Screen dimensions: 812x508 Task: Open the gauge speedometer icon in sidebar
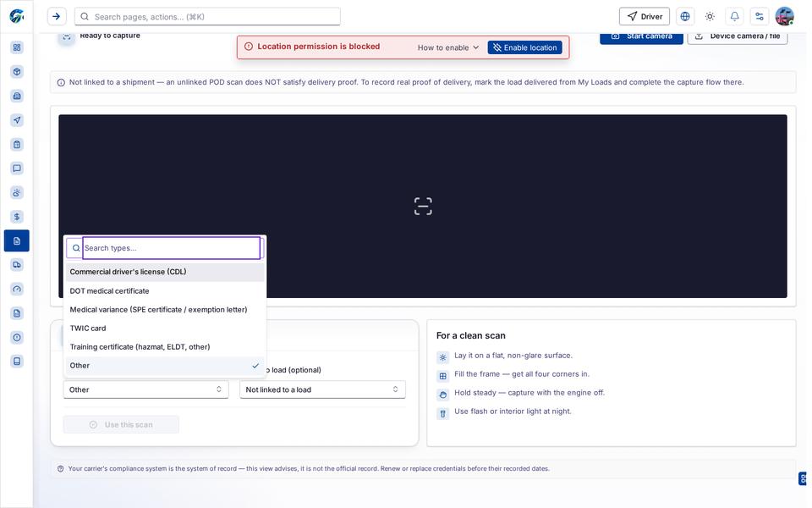(x=17, y=290)
